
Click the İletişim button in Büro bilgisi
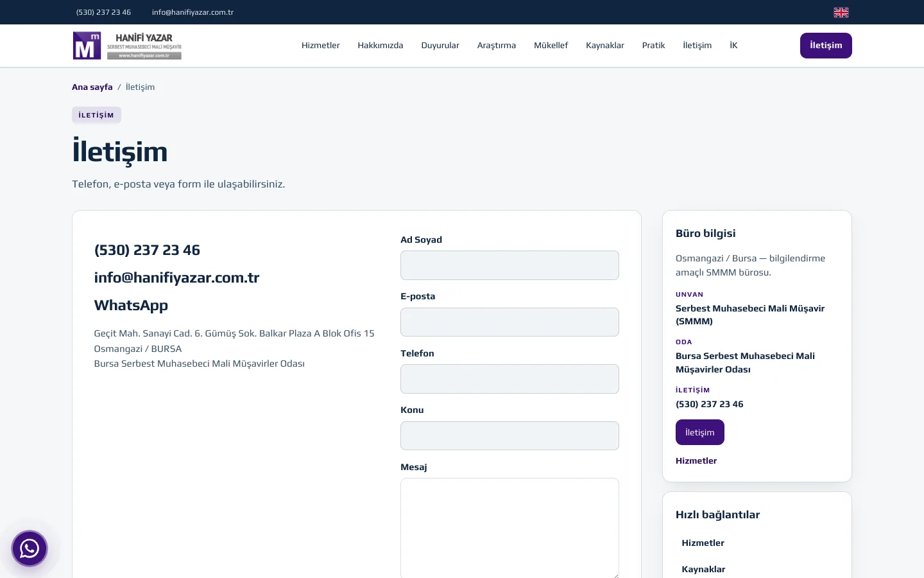point(700,432)
